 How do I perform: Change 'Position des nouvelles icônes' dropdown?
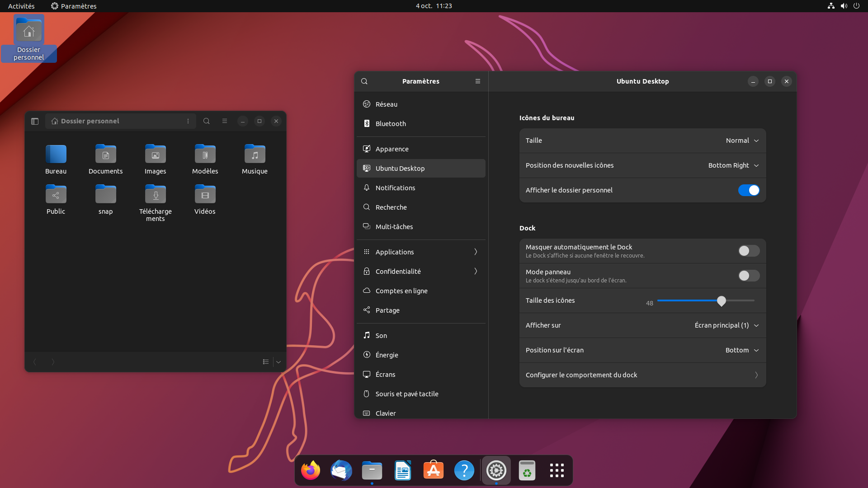732,165
